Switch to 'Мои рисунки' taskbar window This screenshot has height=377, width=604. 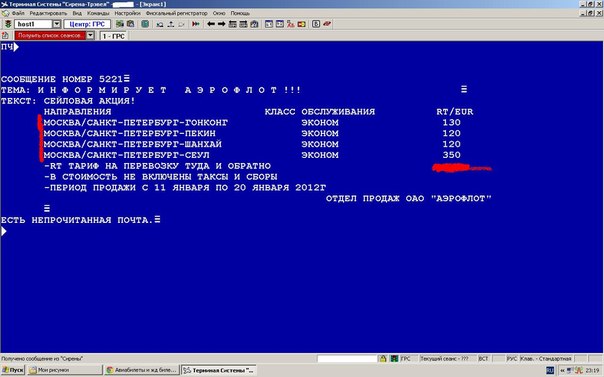64,370
